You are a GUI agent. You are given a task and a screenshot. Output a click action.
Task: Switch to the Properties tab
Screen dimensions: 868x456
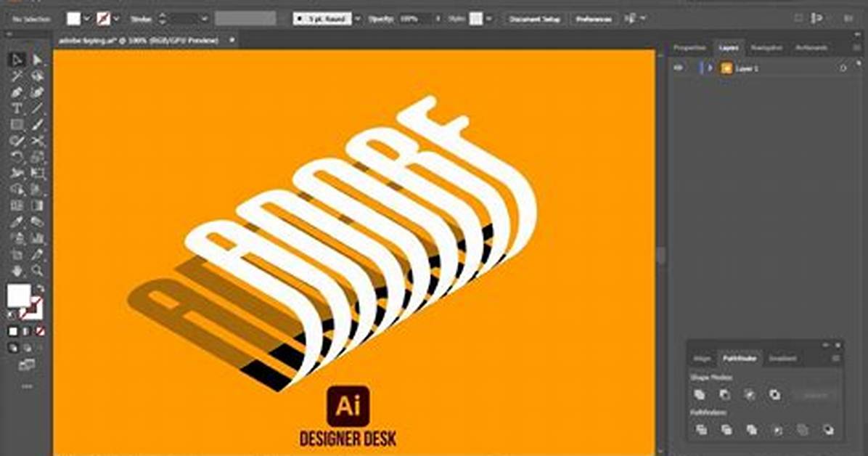pyautogui.click(x=689, y=48)
